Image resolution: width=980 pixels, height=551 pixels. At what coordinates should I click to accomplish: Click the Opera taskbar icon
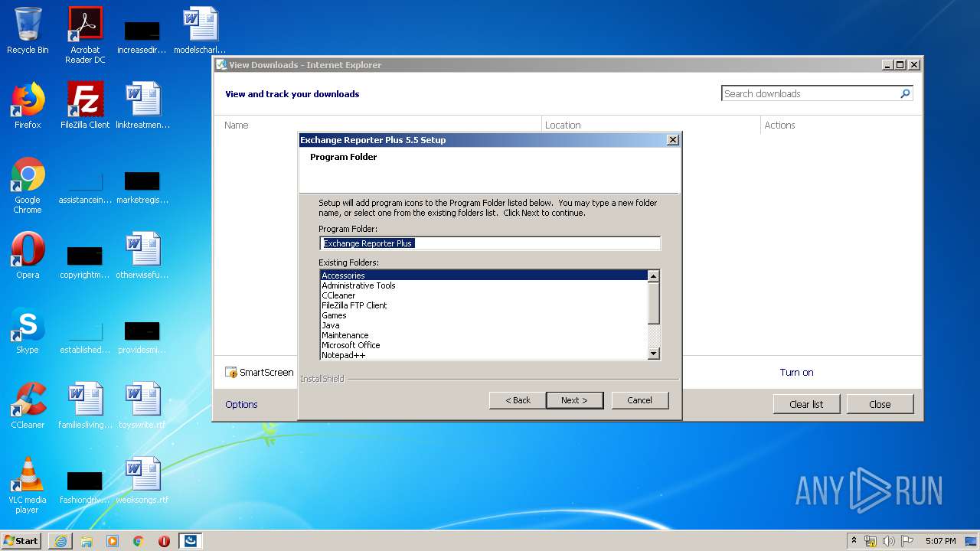click(x=165, y=541)
